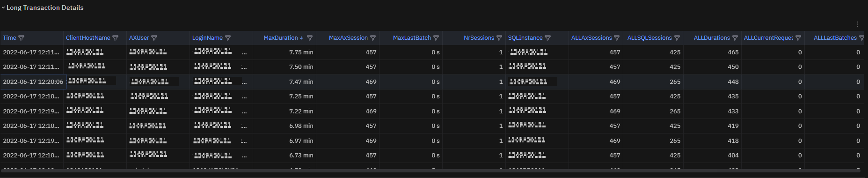Screen dimensions: 868x178
Task: Open filter for SQLInstance column
Action: click(548, 38)
